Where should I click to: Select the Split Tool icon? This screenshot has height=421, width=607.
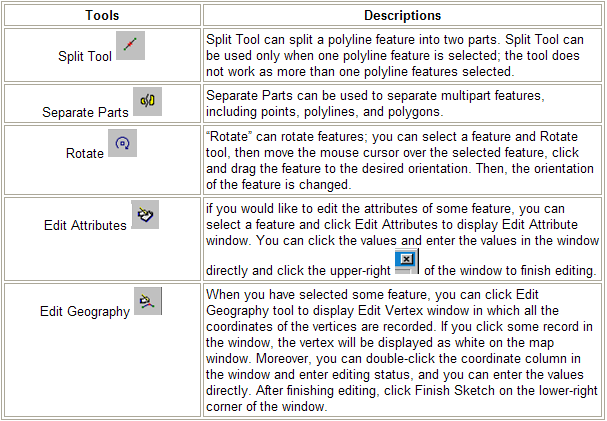click(x=130, y=45)
